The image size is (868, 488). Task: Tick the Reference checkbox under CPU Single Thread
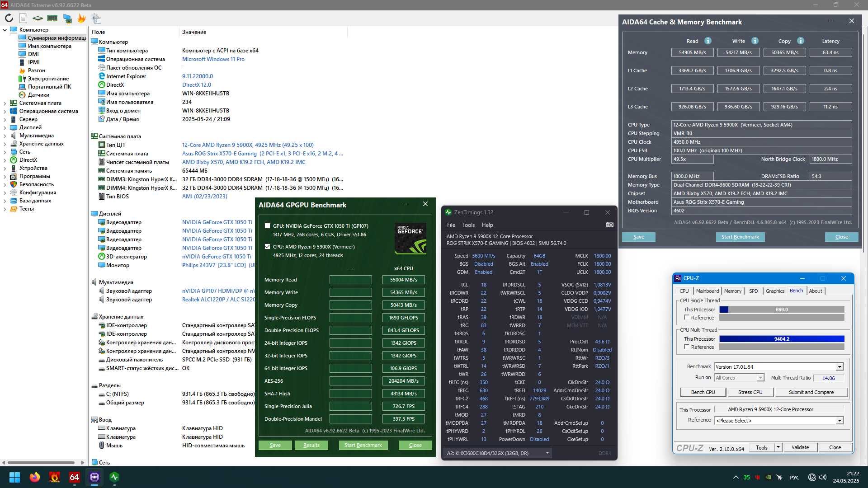point(687,318)
